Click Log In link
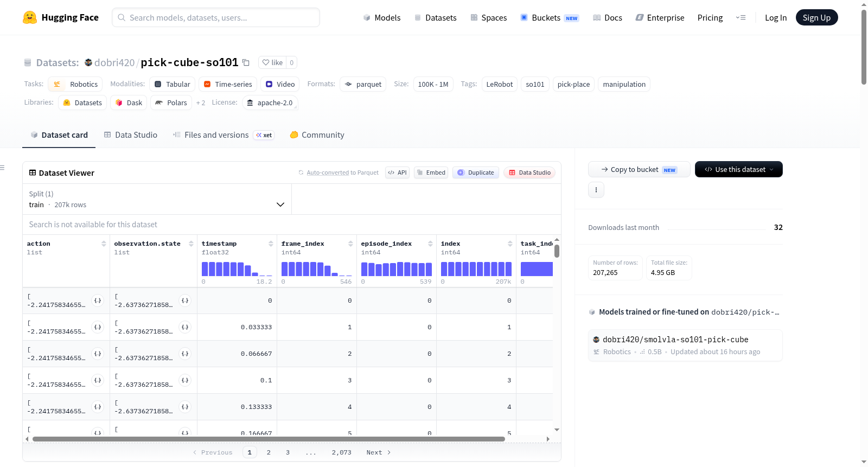The height and width of the screenshot is (467, 868). click(776, 17)
